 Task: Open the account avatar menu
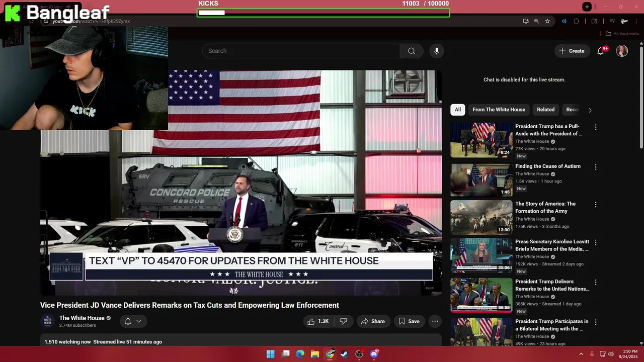click(622, 51)
